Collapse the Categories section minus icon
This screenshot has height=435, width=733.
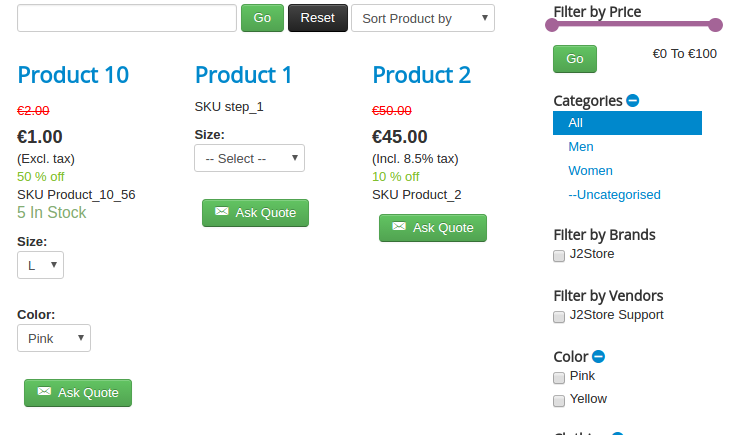click(632, 101)
